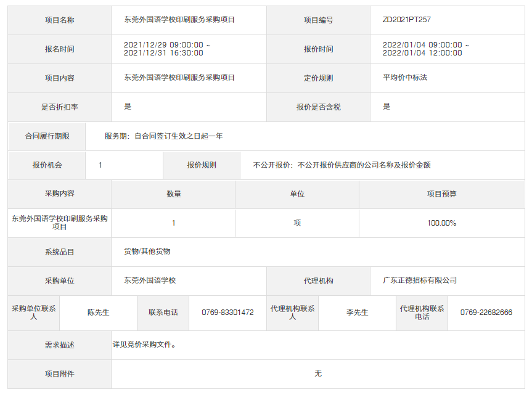Click the project number ZD2021PT257
532x397 pixels.
(x=406, y=20)
